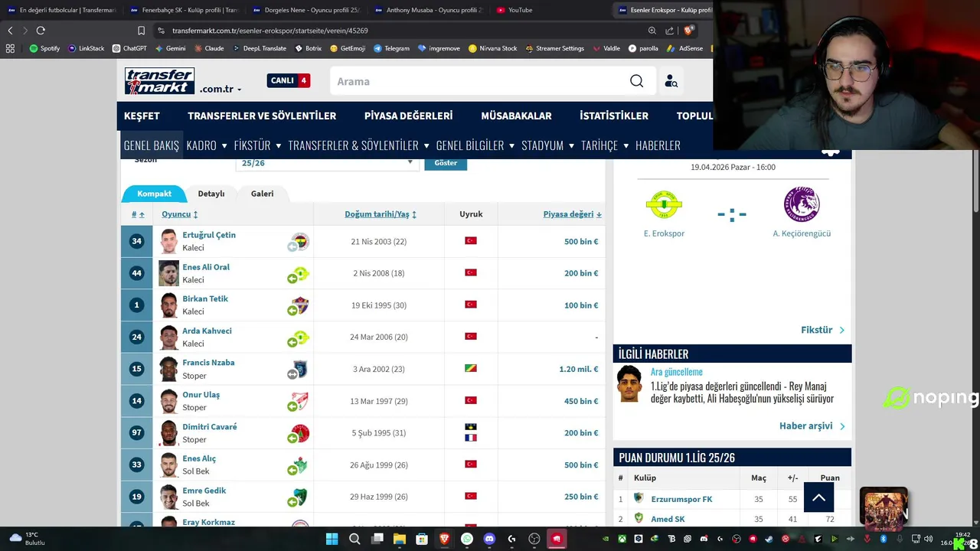This screenshot has height=551, width=980.
Task: Click the browser reload button
Action: click(x=41, y=31)
